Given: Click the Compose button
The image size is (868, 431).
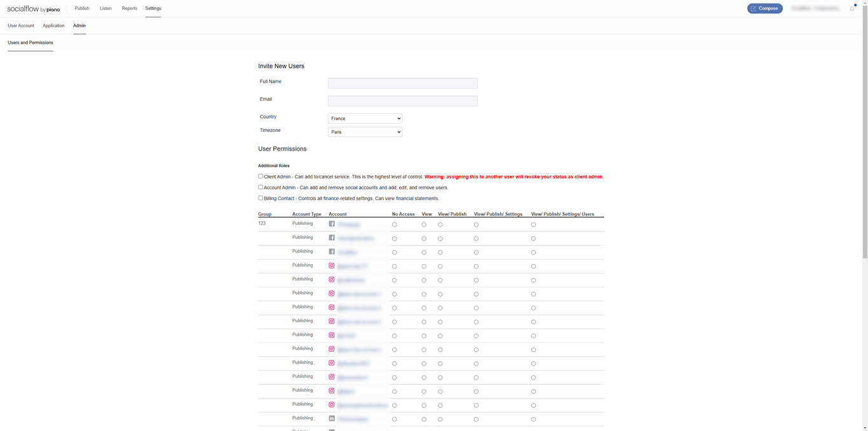Looking at the screenshot, I should click(765, 8).
